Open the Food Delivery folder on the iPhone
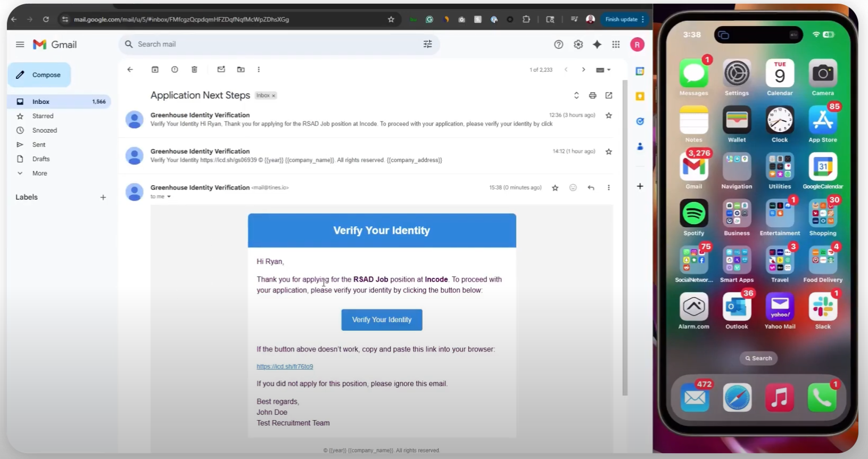This screenshot has width=868, height=459. coord(823,260)
